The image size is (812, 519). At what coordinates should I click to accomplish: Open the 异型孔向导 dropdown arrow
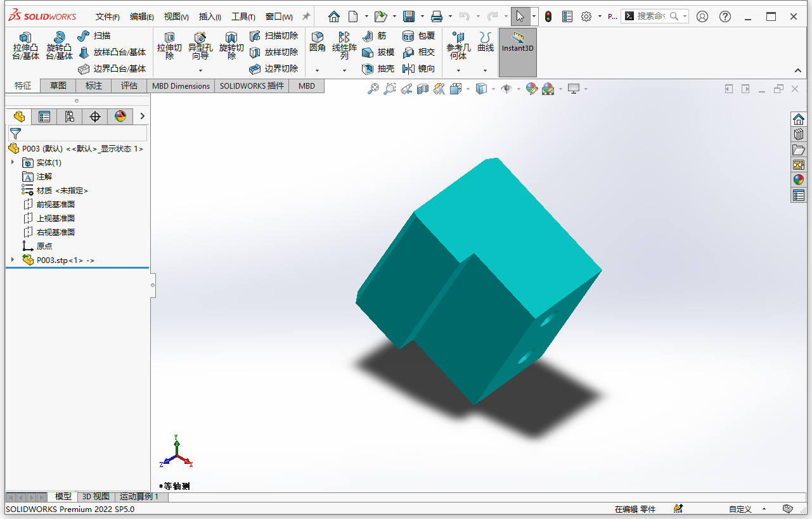click(x=200, y=70)
